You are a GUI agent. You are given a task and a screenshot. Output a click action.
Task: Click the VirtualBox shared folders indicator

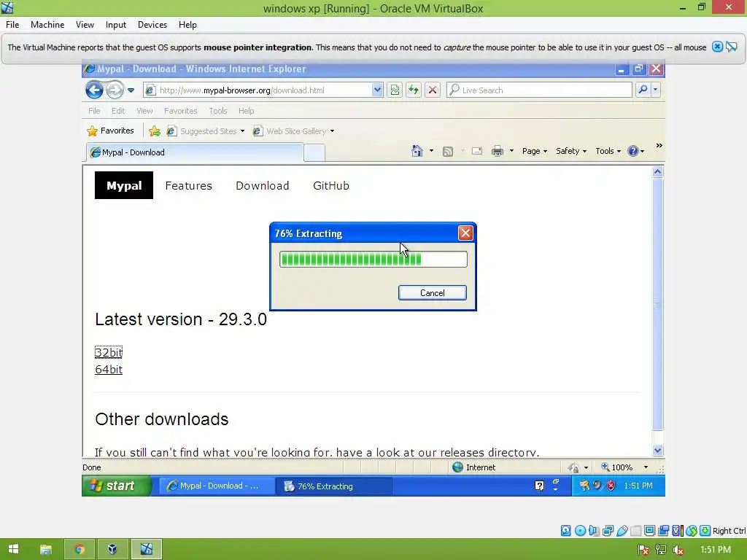635,531
